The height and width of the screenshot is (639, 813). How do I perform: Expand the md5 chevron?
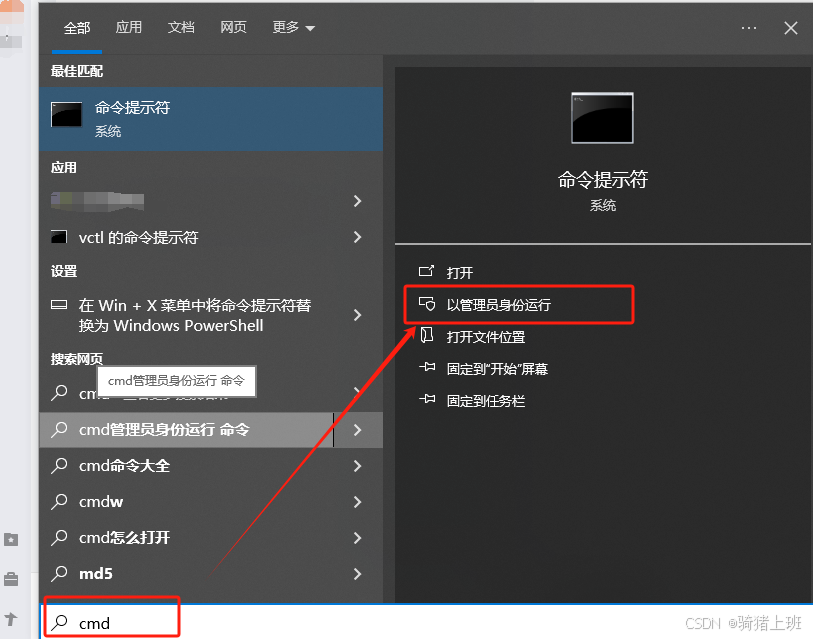357,574
